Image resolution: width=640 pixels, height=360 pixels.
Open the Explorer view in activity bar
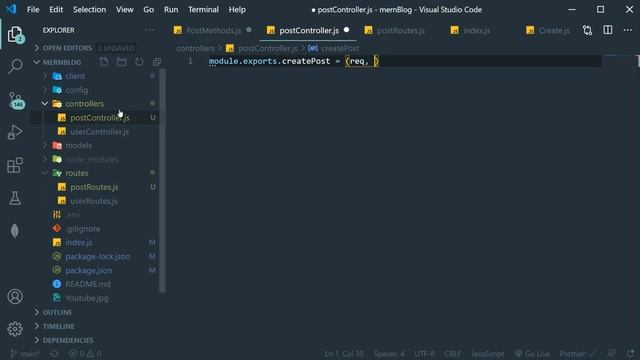[x=15, y=35]
